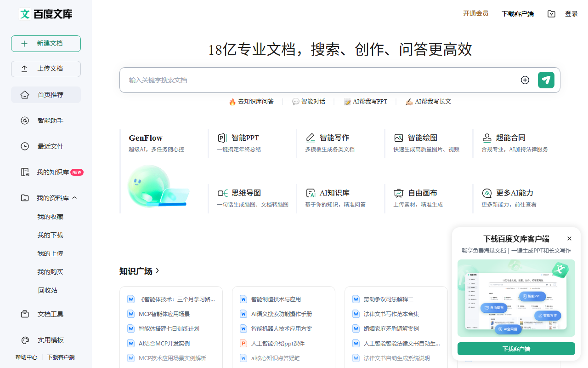Select 最近文件 menu item label
Screen dimensions: 588x368
pos(51,146)
